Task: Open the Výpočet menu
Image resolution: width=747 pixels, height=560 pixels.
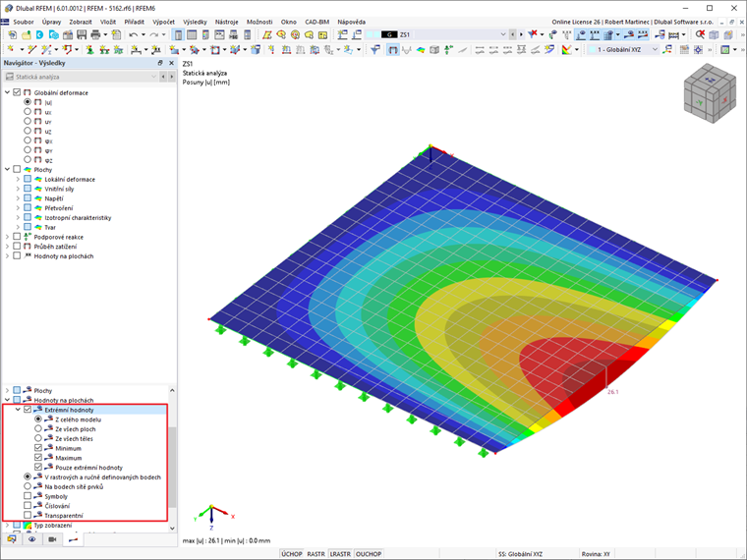Action: pos(163,22)
